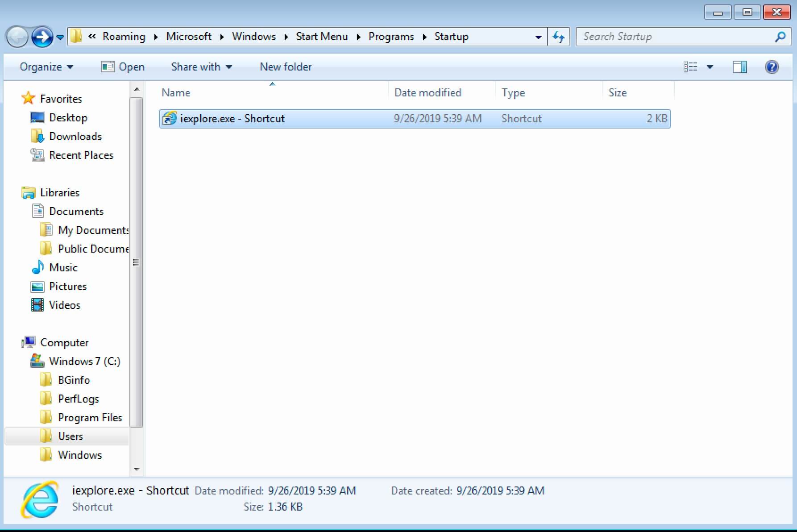Screen dimensions: 797x532
Task: Click the Help question mark icon
Action: click(772, 66)
